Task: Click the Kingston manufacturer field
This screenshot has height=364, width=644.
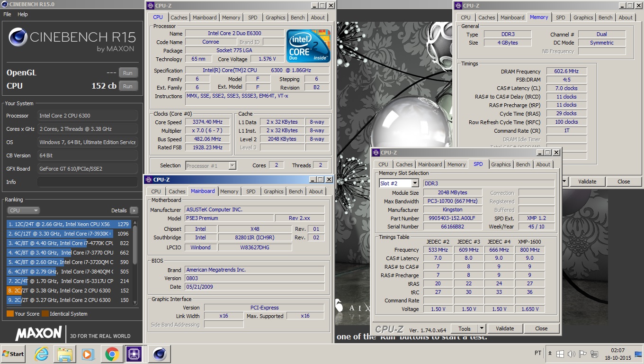Action: pyautogui.click(x=452, y=210)
